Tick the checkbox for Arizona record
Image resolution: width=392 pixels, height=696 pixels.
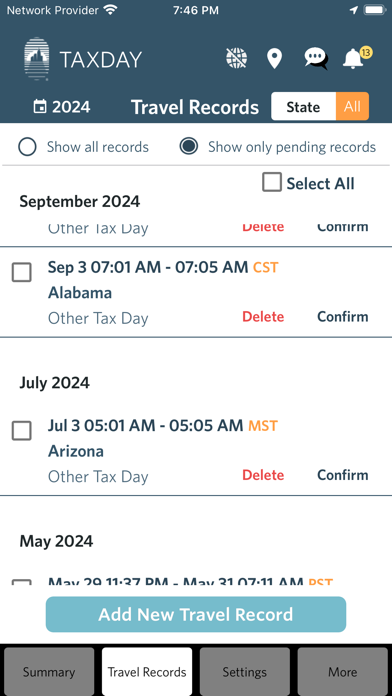[21, 431]
